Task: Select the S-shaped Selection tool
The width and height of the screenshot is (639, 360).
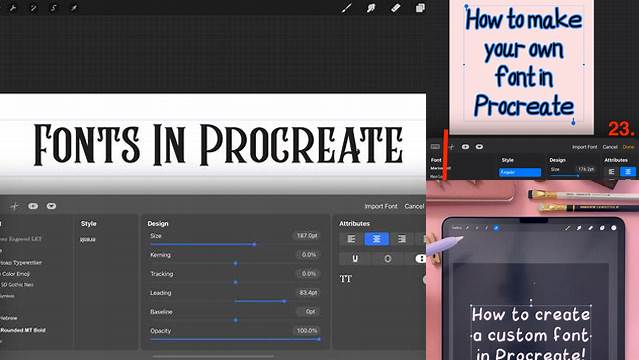Action: coord(53,8)
